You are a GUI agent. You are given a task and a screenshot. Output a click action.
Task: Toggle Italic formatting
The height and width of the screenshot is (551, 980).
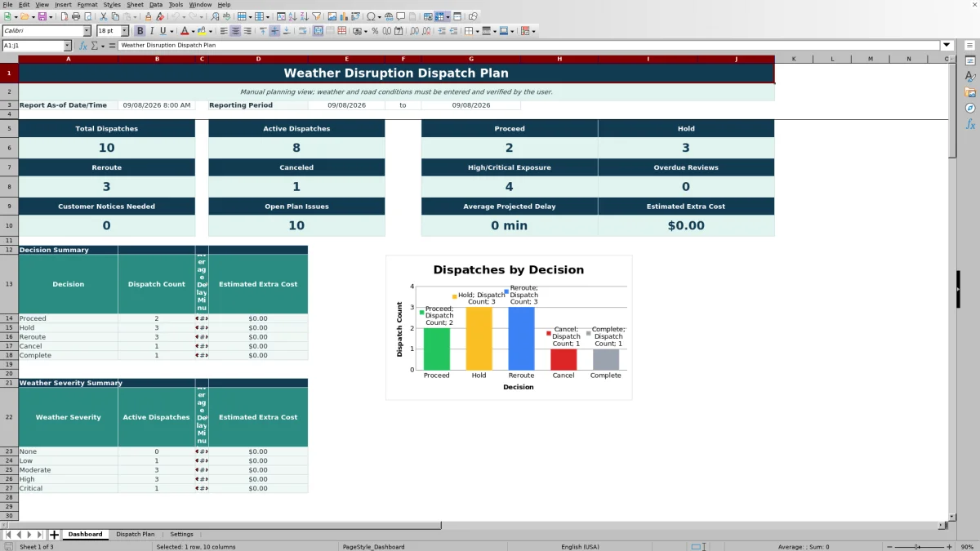[x=151, y=31]
